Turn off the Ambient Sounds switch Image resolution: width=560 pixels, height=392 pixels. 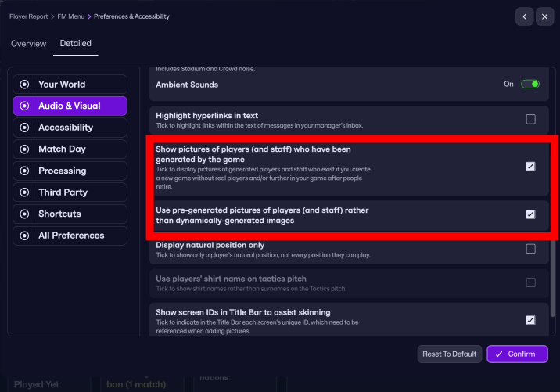click(530, 85)
